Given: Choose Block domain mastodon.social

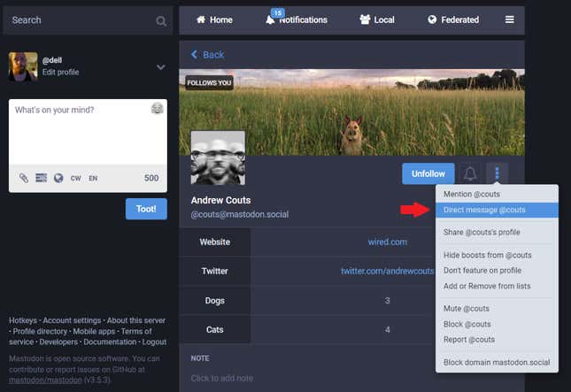Looking at the screenshot, I should (x=497, y=363).
